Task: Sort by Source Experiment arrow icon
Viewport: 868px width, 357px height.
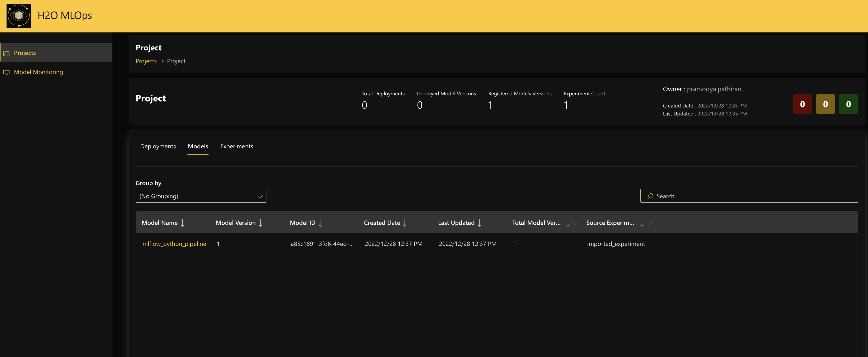Action: click(x=642, y=223)
